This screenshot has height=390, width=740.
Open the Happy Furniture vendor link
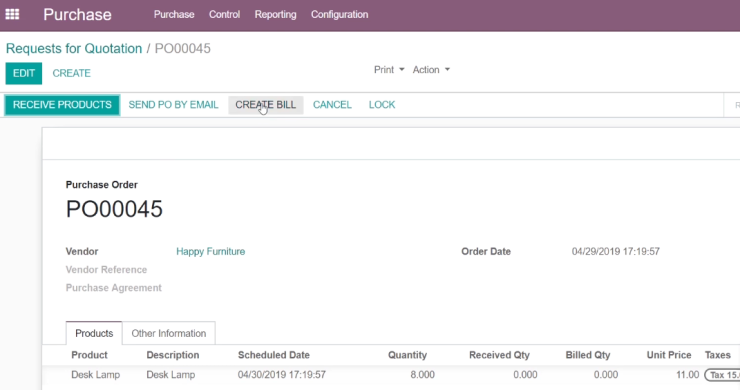(x=210, y=252)
